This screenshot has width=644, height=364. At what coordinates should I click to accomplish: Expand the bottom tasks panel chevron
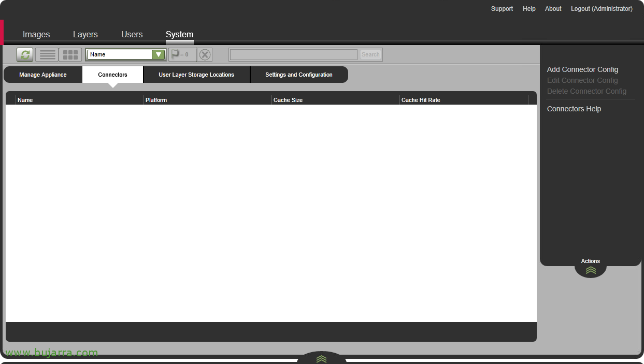321,358
